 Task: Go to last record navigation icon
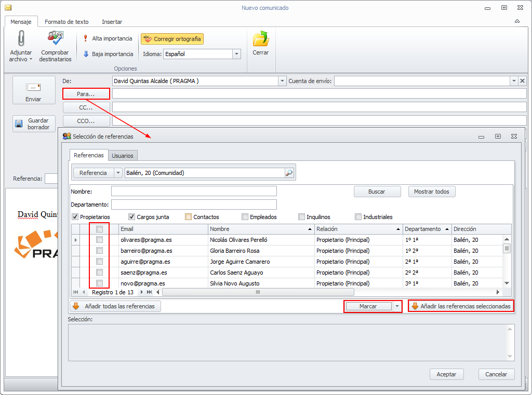pyautogui.click(x=149, y=292)
